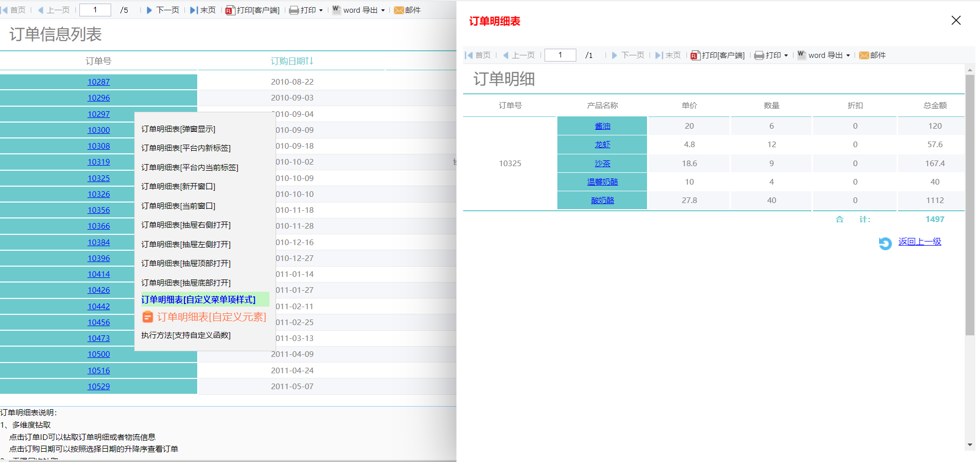Select 订单明细表[弹窗显示] menu item
The image size is (980, 462).
178,129
